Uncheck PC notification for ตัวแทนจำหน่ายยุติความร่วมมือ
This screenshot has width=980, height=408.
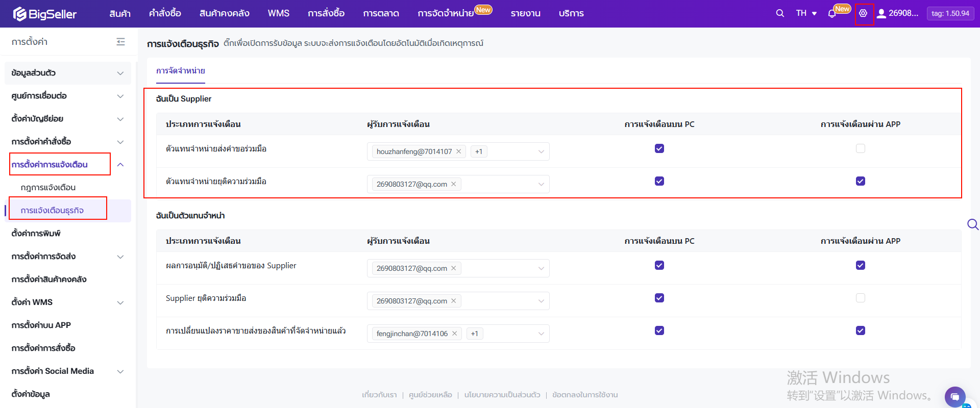coord(659,181)
